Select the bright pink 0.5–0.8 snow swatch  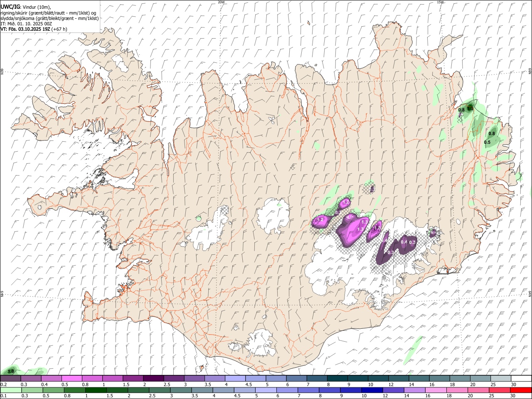click(x=71, y=378)
